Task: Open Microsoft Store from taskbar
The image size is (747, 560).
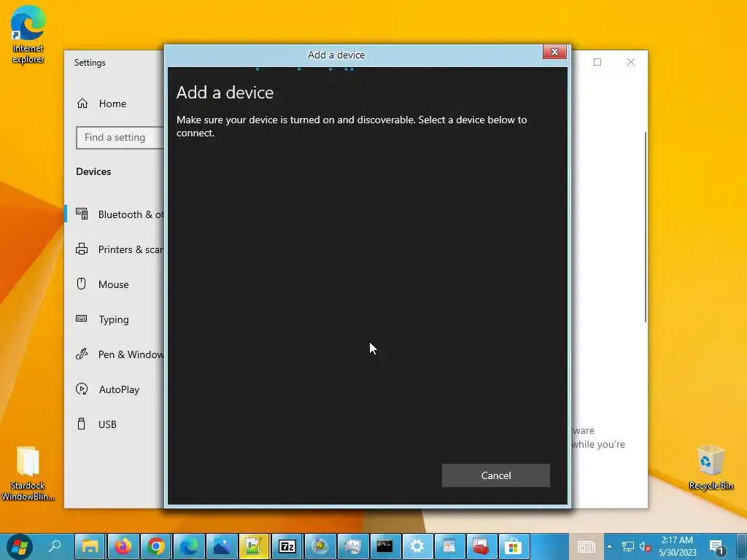Action: tap(513, 546)
